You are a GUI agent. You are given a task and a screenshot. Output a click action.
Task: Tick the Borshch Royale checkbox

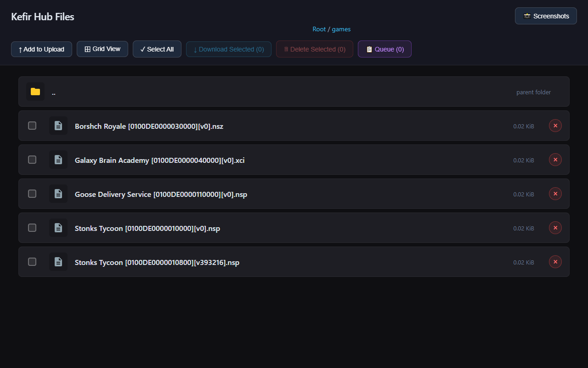pyautogui.click(x=32, y=126)
